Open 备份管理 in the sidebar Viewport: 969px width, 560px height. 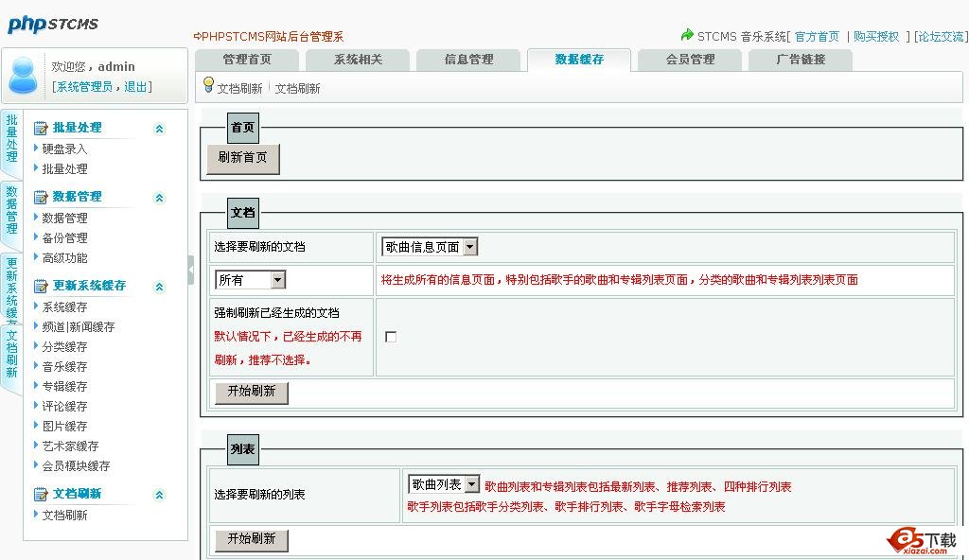click(x=64, y=238)
